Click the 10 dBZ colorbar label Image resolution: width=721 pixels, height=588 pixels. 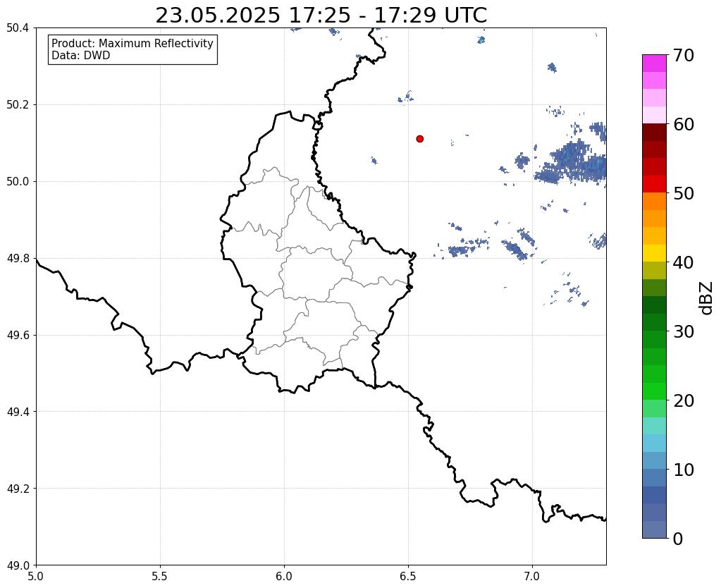click(684, 470)
